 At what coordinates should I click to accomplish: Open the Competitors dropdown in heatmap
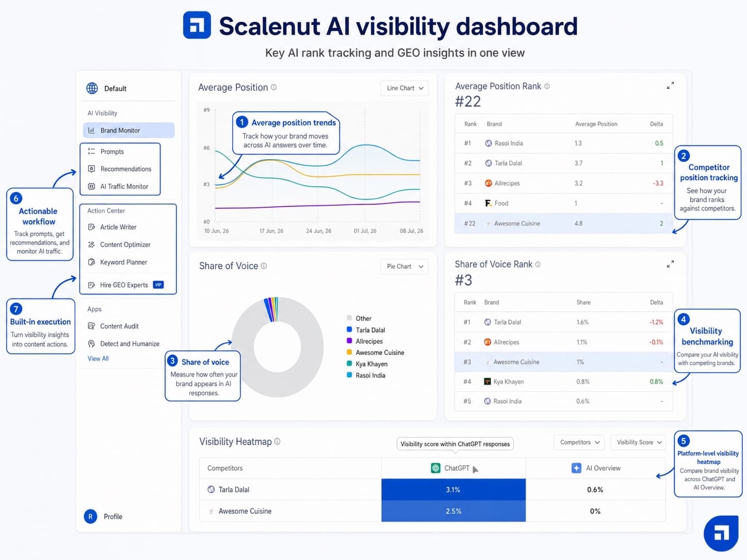(x=579, y=442)
